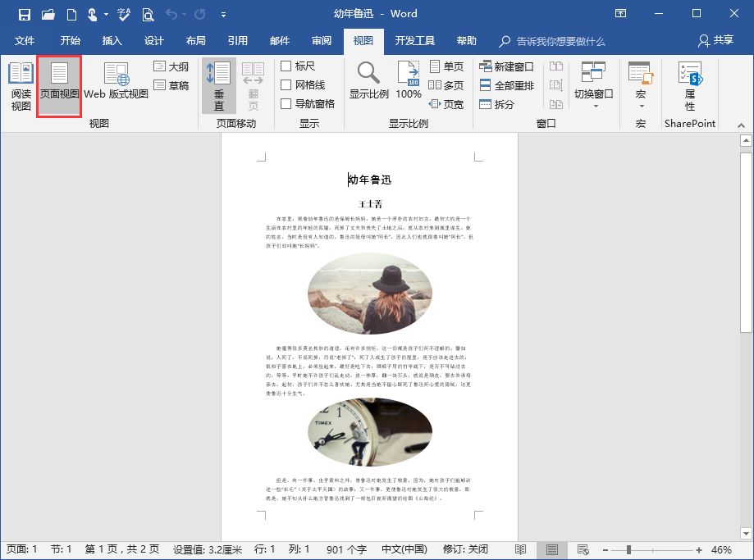The height and width of the screenshot is (560, 754).
Task: Open the 显示比例 zoom dialog
Action: (369, 80)
